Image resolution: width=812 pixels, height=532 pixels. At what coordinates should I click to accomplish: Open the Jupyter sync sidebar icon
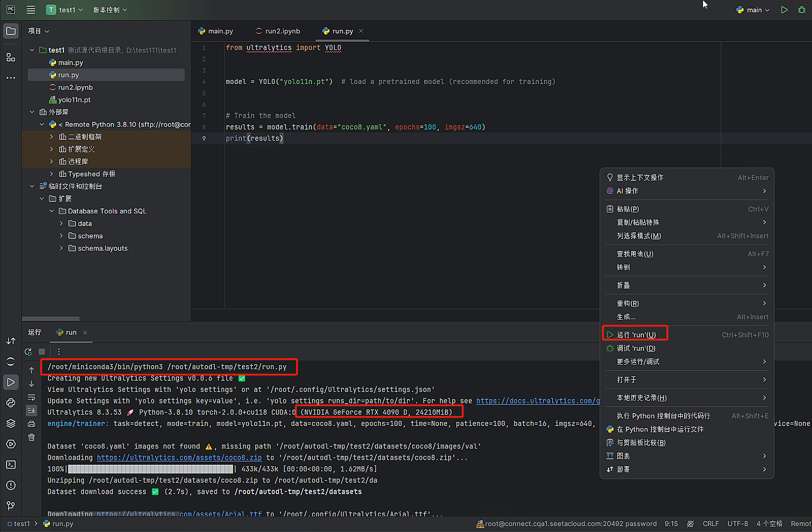coord(11,361)
